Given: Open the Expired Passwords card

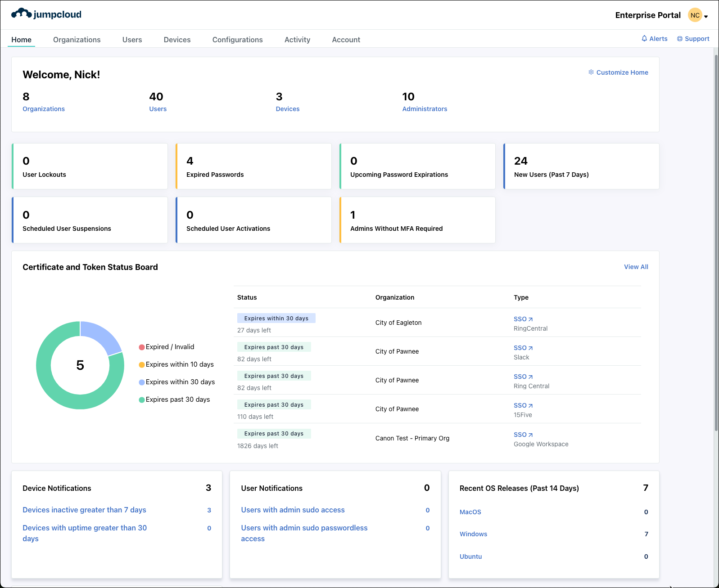Looking at the screenshot, I should [253, 166].
